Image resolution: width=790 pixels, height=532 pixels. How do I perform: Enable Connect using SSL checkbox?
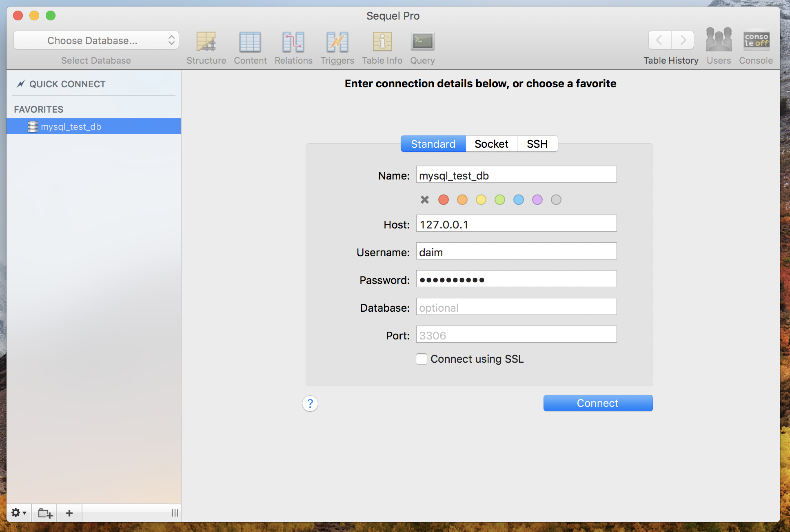click(x=422, y=359)
